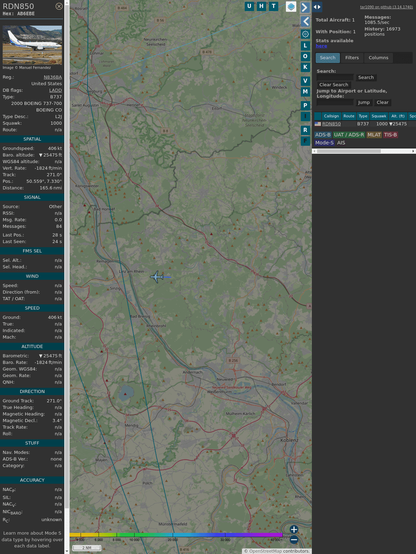Sort table by the Squawk column
Image resolution: width=416 pixels, height=554 pixels.
click(379, 116)
